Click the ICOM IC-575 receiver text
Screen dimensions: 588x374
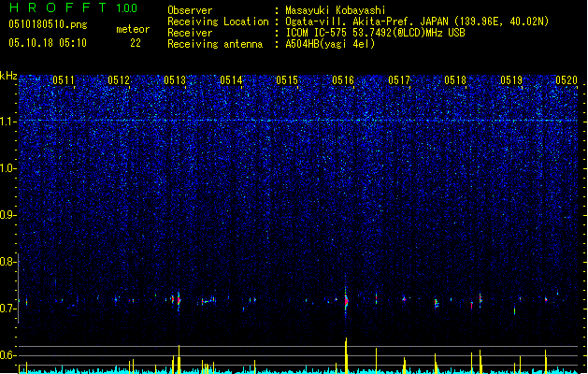click(375, 33)
